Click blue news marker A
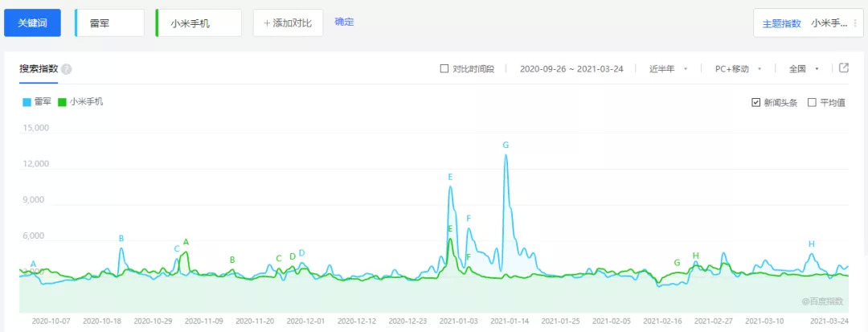 33,264
